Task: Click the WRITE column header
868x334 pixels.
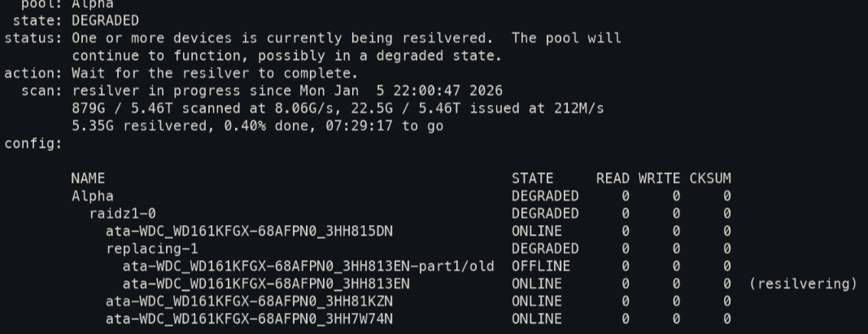Action: pyautogui.click(x=659, y=178)
